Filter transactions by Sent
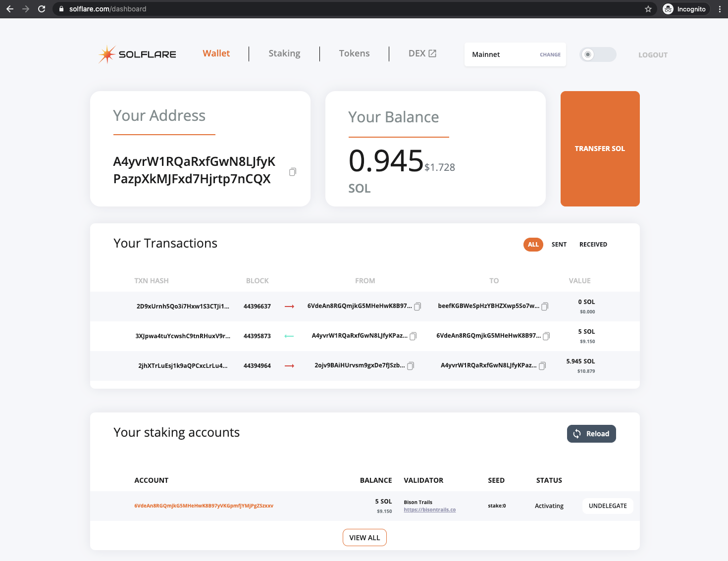 pos(559,245)
